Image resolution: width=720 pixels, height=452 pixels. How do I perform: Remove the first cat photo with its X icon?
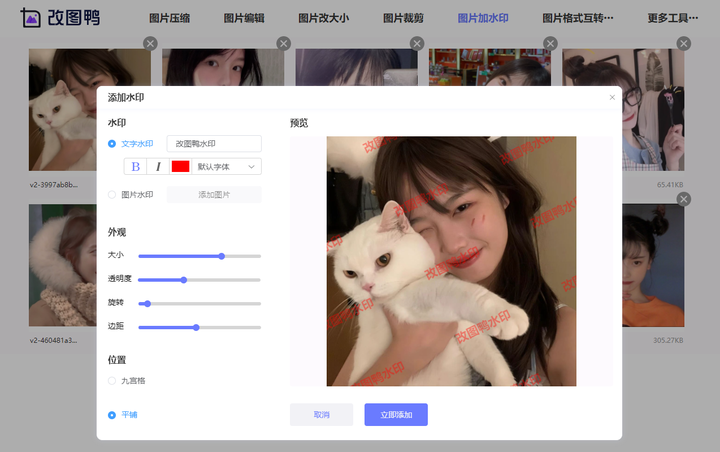click(x=150, y=44)
